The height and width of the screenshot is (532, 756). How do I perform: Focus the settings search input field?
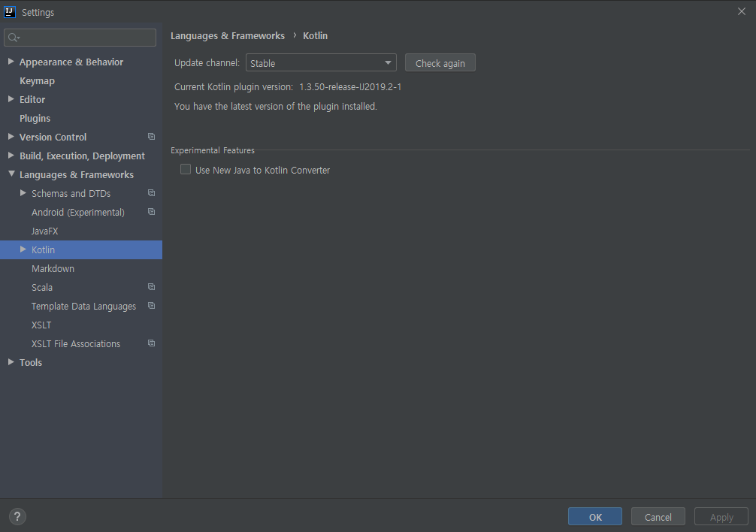point(80,38)
